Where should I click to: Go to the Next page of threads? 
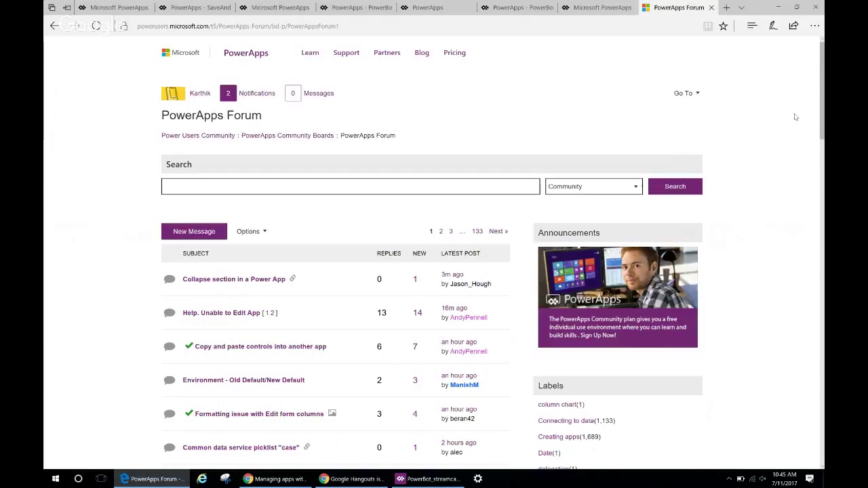[x=498, y=231]
